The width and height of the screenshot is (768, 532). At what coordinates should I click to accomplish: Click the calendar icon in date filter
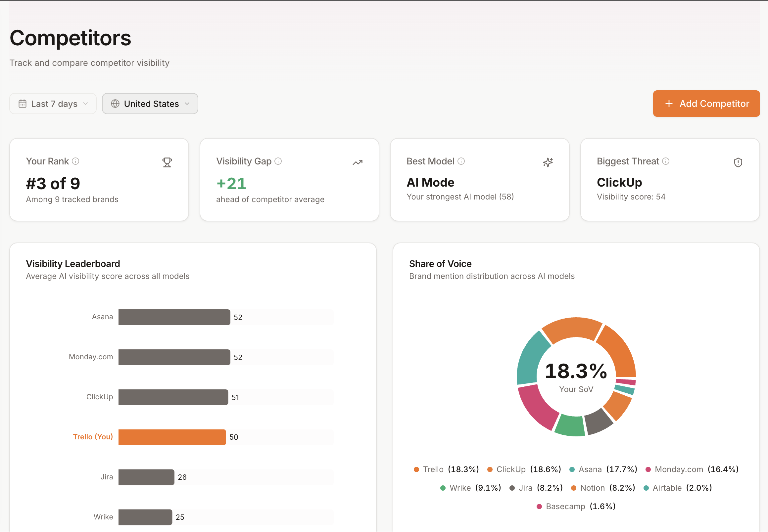[x=22, y=104]
